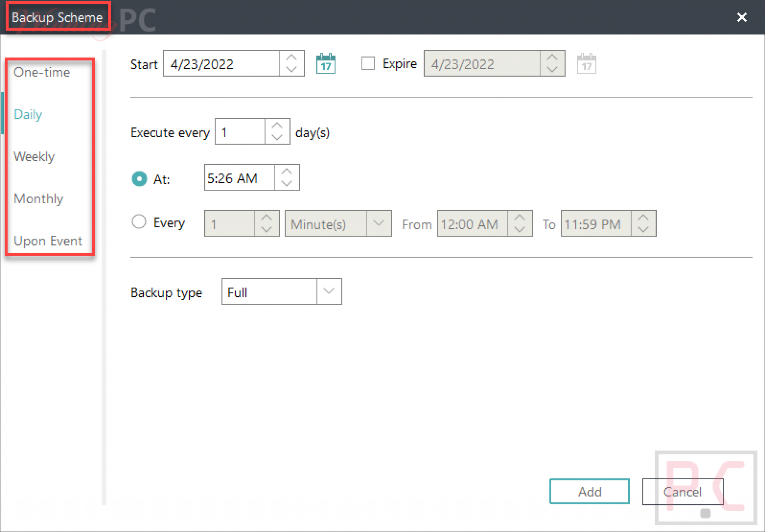Click the Expire date field

tap(482, 64)
